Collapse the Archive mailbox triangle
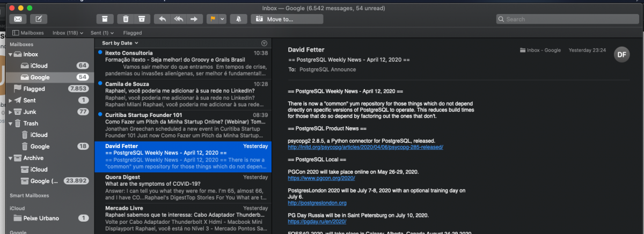Screen dimensions: 644x234 pyautogui.click(x=10, y=158)
